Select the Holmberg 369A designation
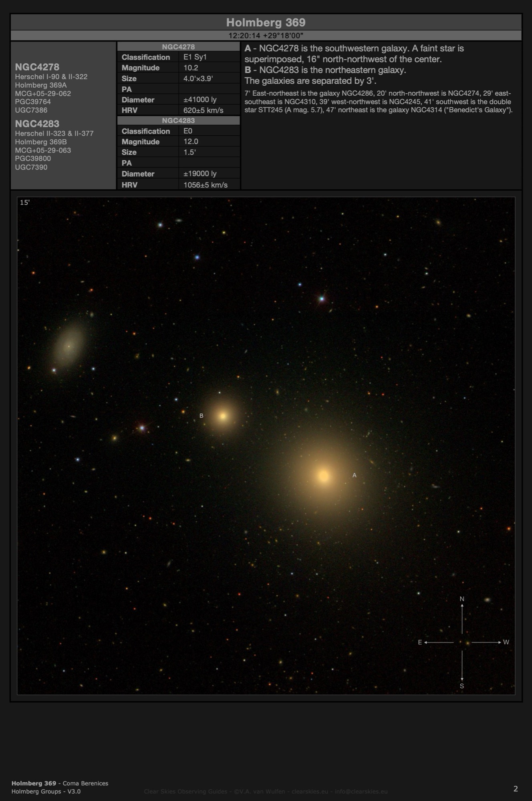 41,85
